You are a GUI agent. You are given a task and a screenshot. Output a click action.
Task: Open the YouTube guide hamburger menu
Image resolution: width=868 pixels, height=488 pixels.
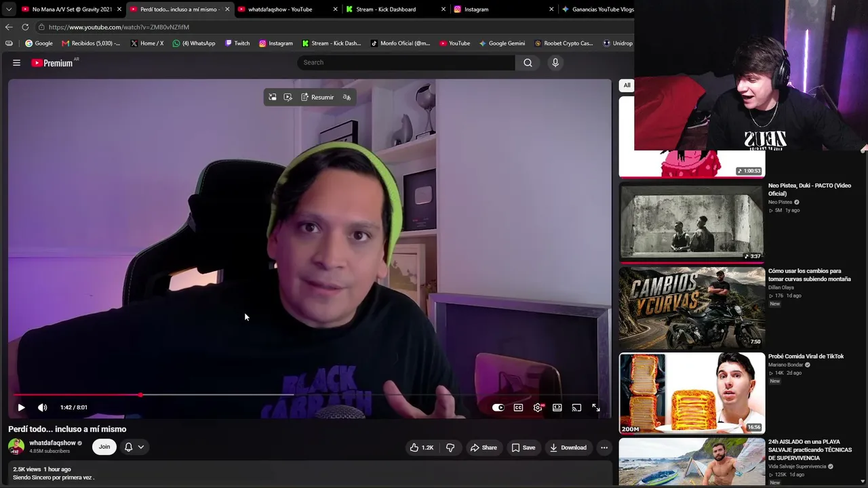pyautogui.click(x=16, y=62)
